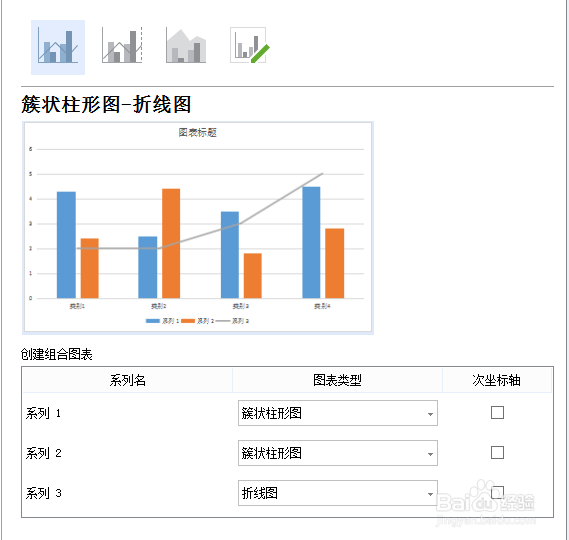Screen dimensions: 569x540
Task: Open 折线图 chart type dropdown for 系列 3
Action: click(x=338, y=493)
